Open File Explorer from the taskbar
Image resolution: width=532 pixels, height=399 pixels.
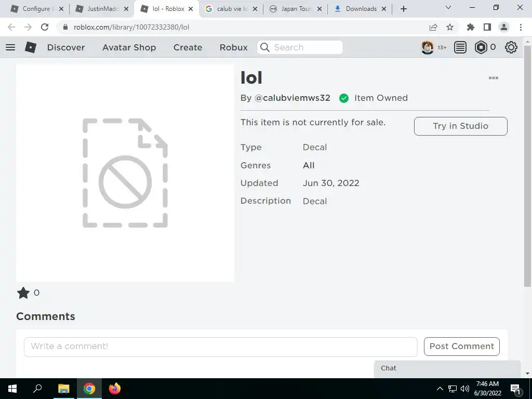63,389
